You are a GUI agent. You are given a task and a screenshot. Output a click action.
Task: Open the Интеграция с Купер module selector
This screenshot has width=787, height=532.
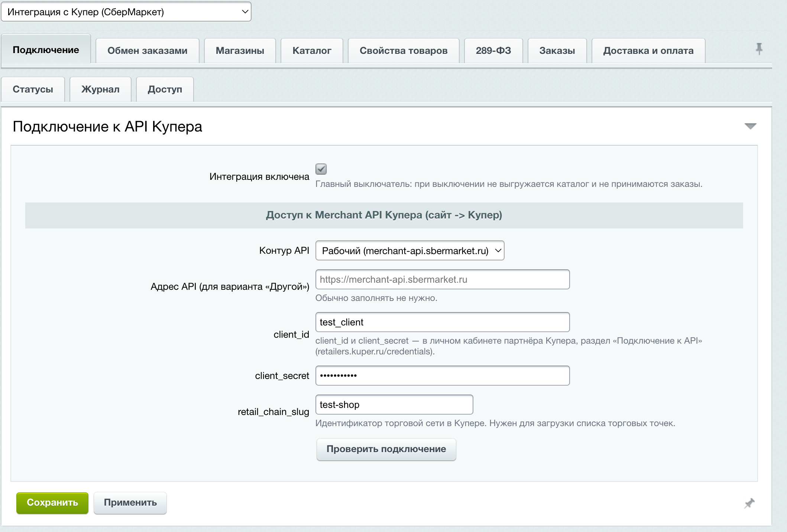[x=126, y=12]
